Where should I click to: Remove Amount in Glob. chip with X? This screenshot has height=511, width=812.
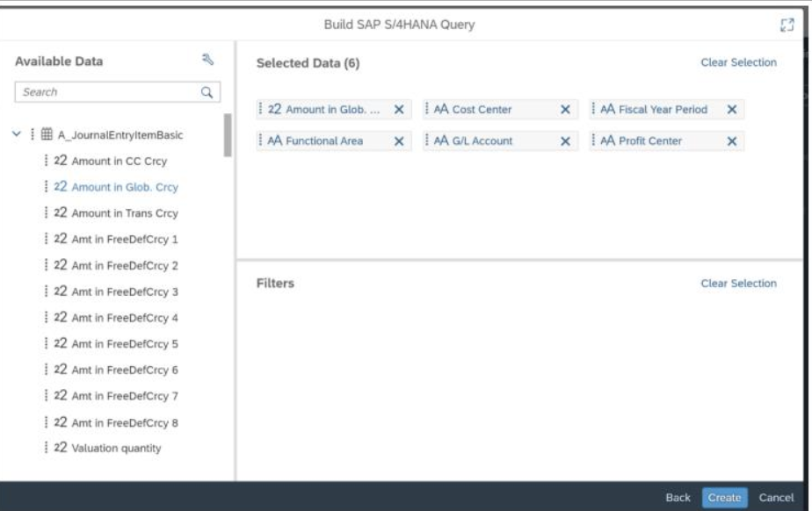pyautogui.click(x=399, y=110)
